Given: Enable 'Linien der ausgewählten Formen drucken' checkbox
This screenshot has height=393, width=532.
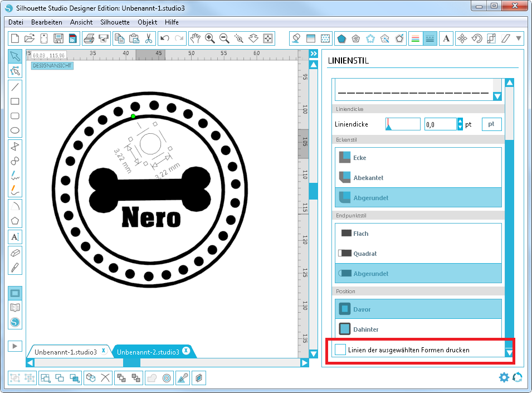Looking at the screenshot, I should tap(340, 350).
